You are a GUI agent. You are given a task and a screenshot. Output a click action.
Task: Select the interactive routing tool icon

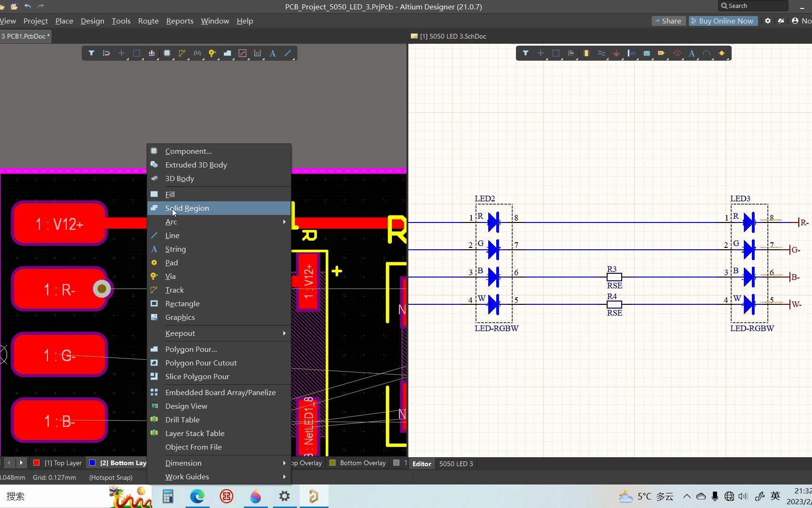point(182,53)
